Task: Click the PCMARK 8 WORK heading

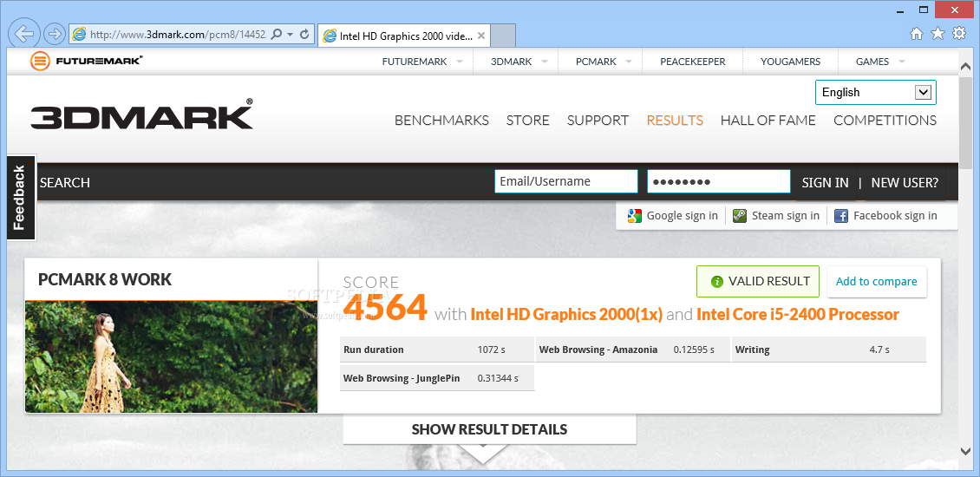Action: click(x=105, y=279)
